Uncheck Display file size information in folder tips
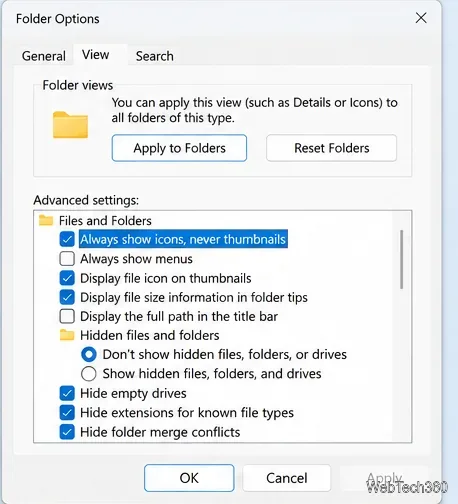 click(x=67, y=297)
